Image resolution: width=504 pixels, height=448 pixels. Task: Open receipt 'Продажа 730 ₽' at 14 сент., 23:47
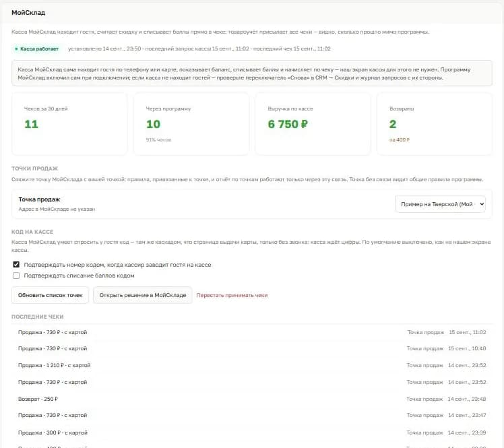[x=252, y=415]
